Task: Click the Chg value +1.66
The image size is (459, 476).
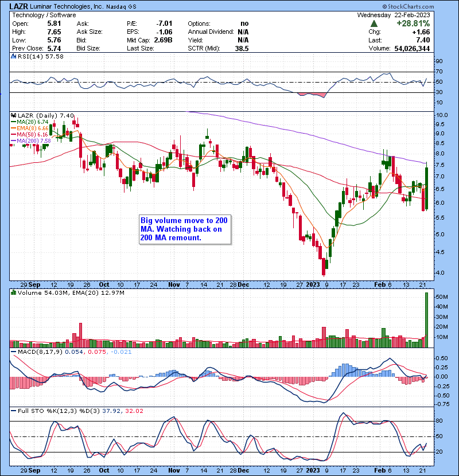Action: click(421, 32)
